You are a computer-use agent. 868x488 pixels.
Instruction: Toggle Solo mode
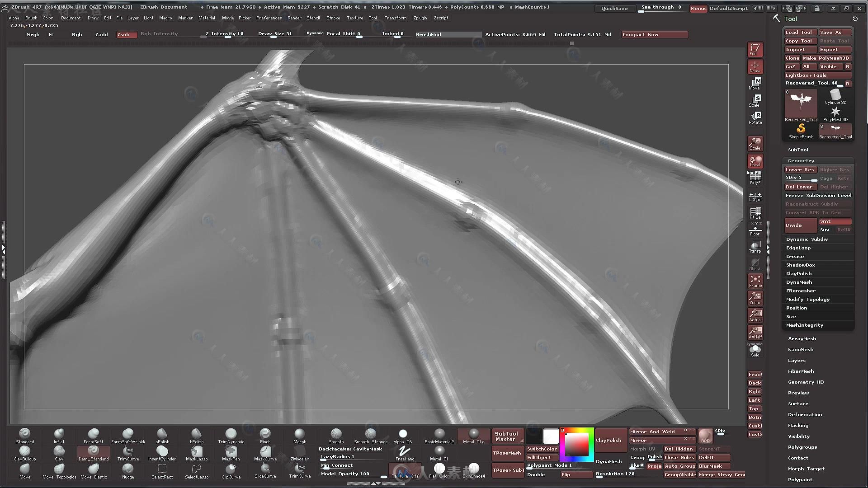tap(755, 351)
